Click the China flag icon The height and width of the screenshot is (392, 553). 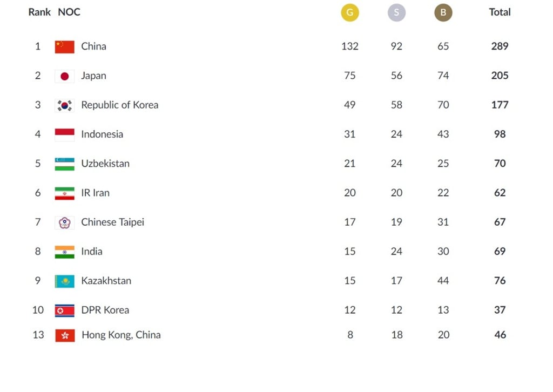coord(65,46)
